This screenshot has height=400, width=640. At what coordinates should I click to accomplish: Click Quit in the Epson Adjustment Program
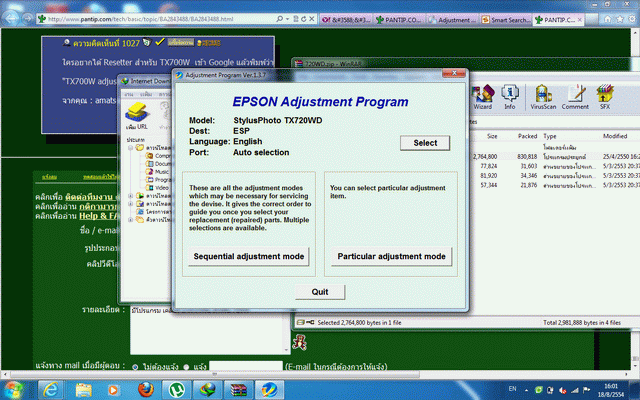point(320,292)
